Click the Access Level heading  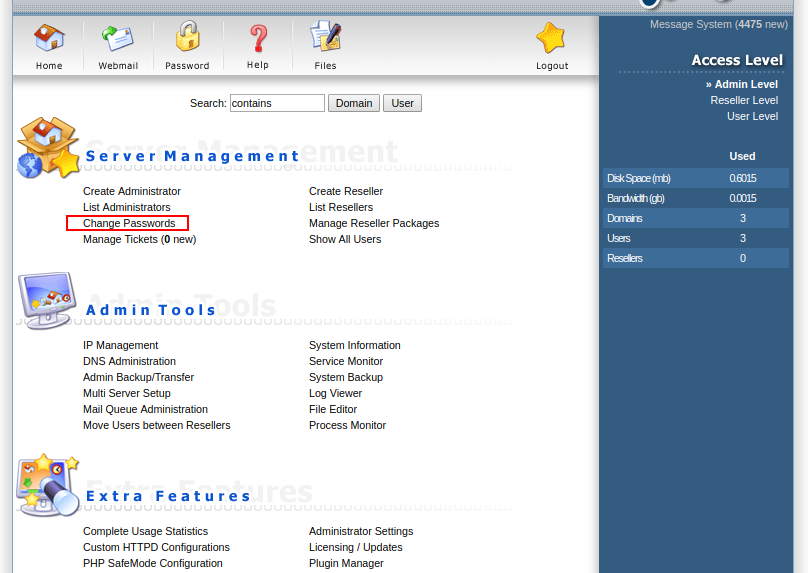click(x=737, y=60)
